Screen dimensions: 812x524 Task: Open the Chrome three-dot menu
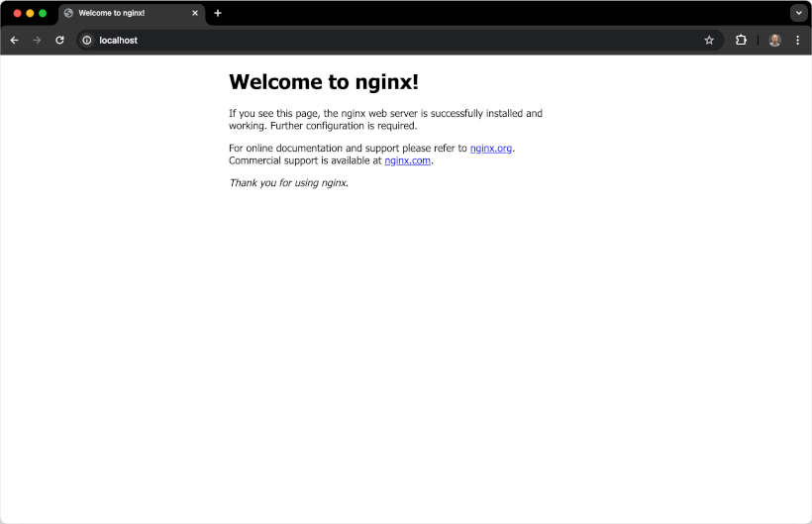coord(797,41)
